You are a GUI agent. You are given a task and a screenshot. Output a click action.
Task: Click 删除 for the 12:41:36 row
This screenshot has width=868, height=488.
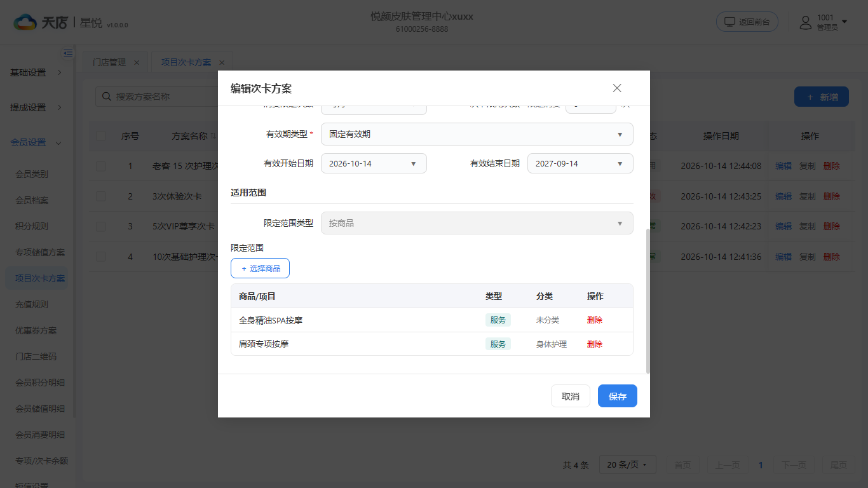click(x=832, y=257)
